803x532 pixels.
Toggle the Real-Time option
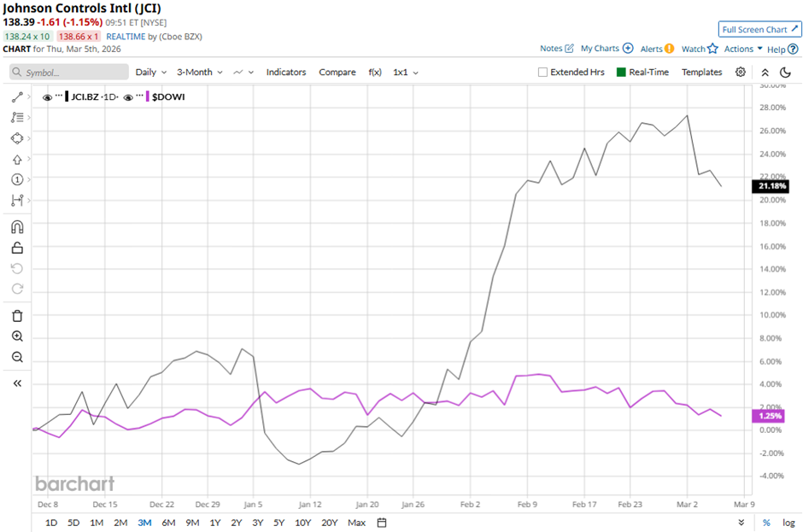click(642, 73)
